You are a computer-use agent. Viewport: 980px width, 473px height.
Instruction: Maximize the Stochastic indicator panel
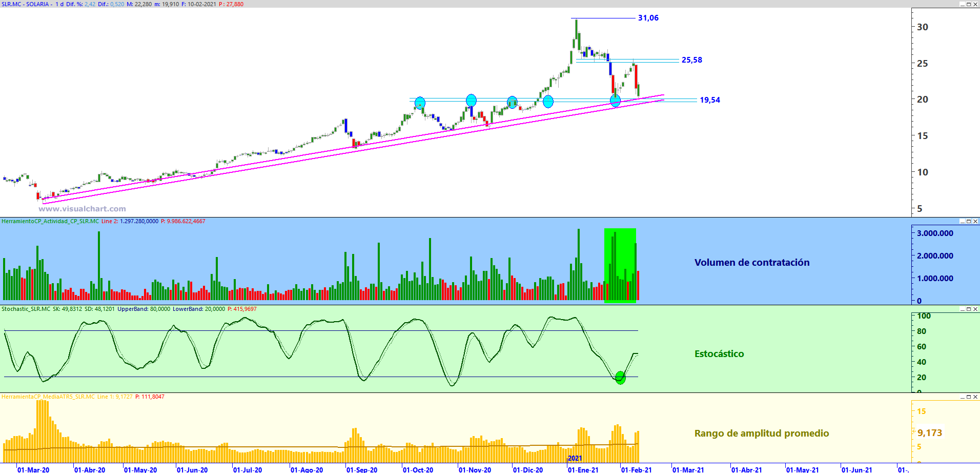click(x=969, y=309)
